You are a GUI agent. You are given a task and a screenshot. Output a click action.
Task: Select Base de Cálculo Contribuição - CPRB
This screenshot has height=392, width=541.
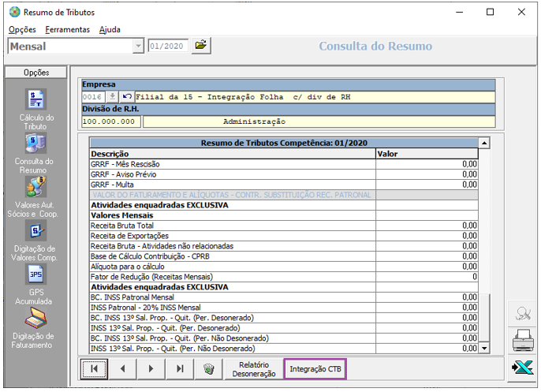[284, 256]
